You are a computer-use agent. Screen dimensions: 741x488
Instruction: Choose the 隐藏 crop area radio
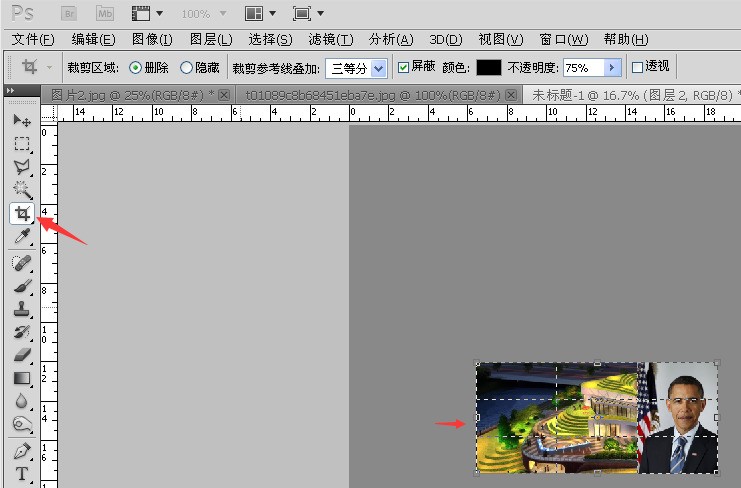pos(186,68)
